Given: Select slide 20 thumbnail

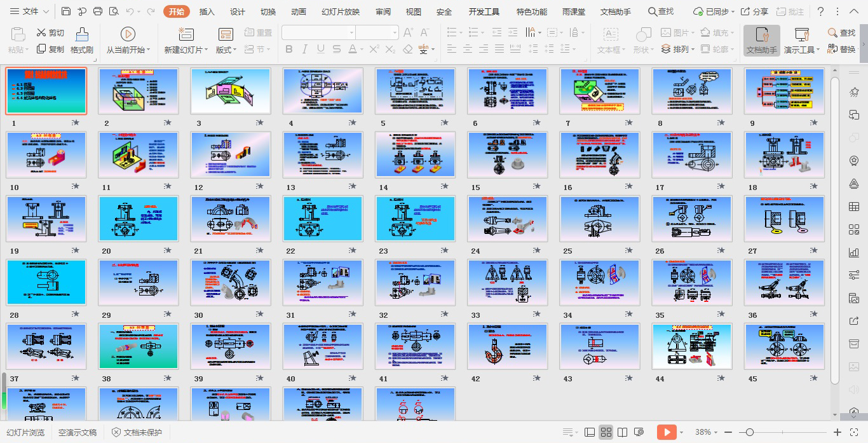Looking at the screenshot, I should point(138,219).
